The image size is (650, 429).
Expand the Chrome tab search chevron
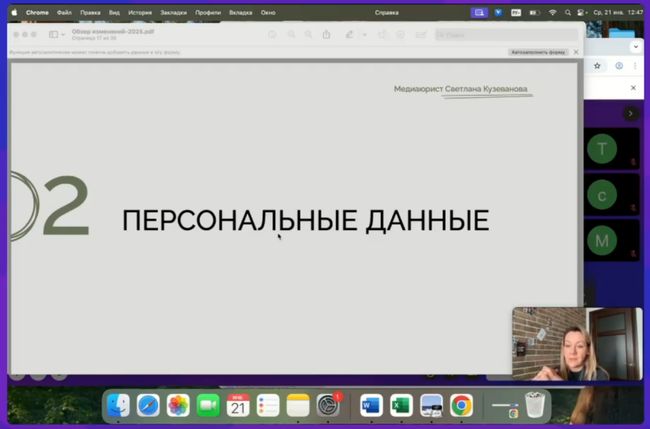pos(636,45)
